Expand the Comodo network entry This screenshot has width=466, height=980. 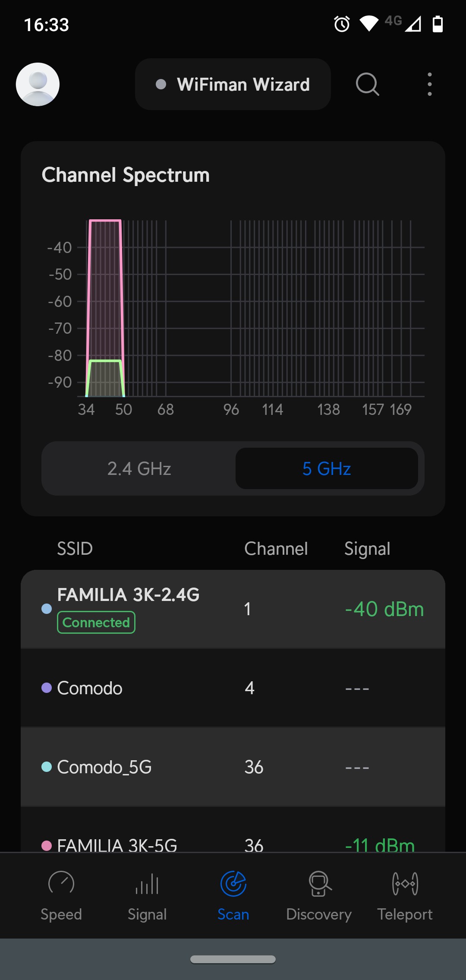point(233,688)
